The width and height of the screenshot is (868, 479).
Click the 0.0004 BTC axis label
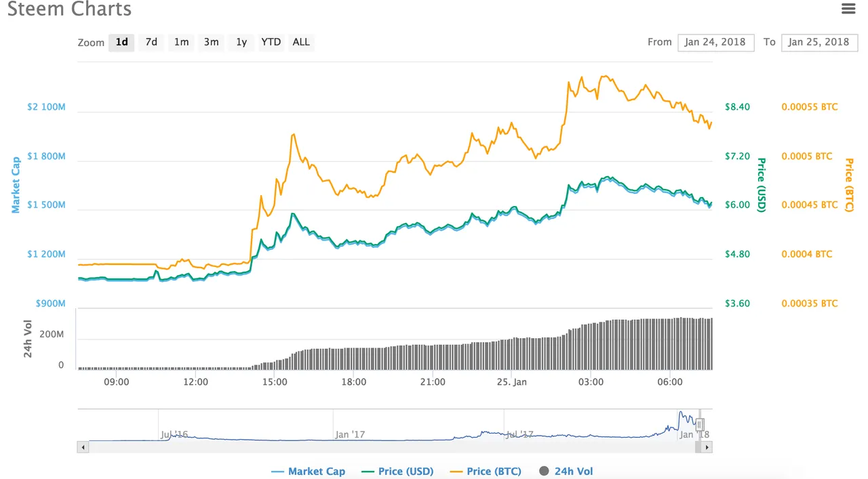[807, 254]
